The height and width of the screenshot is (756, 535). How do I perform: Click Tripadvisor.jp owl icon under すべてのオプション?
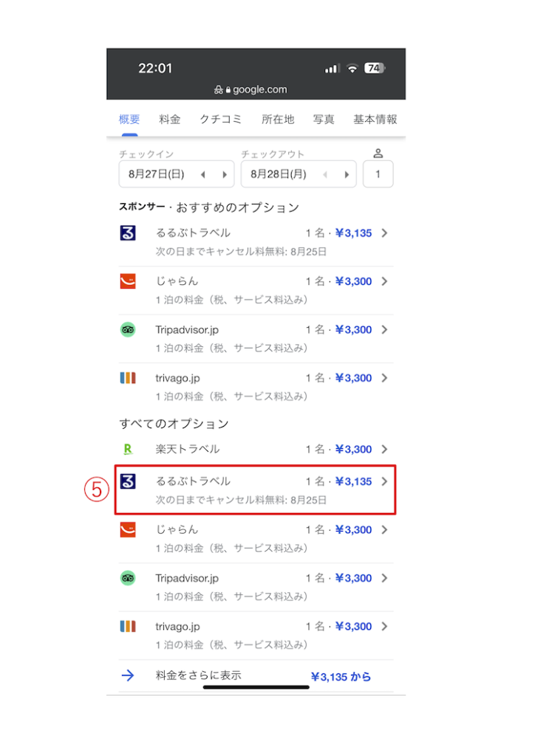[128, 578]
